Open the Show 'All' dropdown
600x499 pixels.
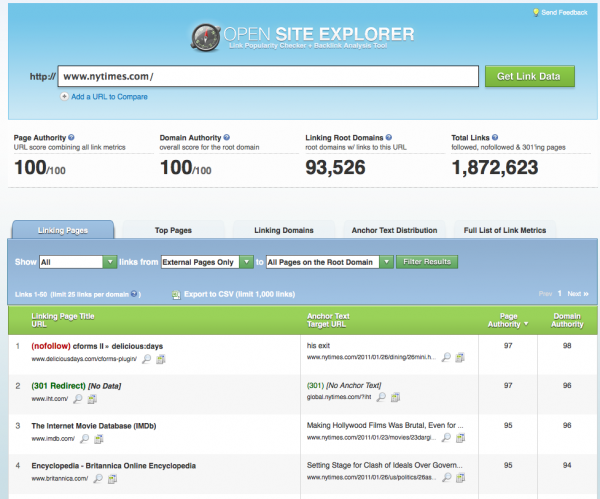pyautogui.click(x=78, y=262)
